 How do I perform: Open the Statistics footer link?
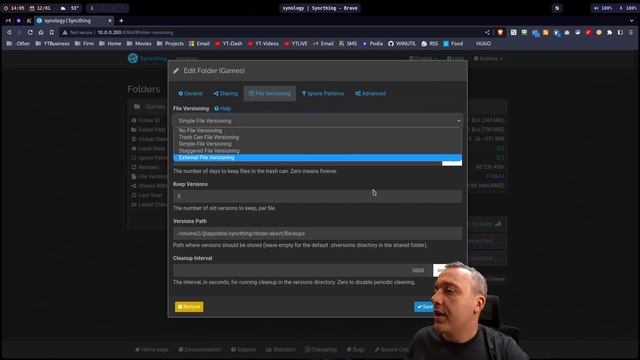coord(280,349)
